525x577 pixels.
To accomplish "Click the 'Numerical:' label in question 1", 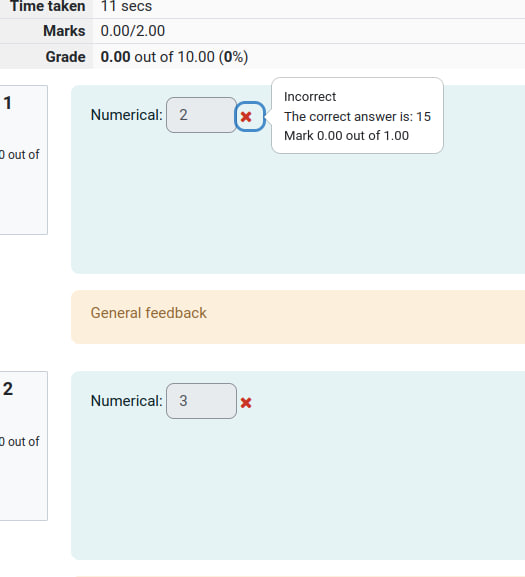I will pos(127,115).
